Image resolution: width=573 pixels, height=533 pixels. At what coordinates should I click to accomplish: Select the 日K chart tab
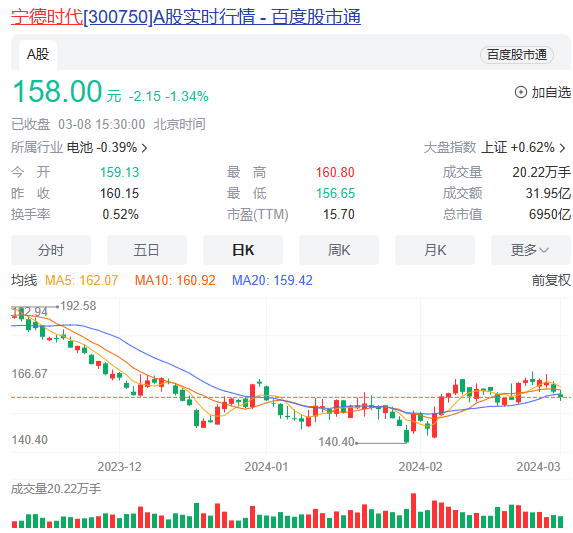coord(243,250)
